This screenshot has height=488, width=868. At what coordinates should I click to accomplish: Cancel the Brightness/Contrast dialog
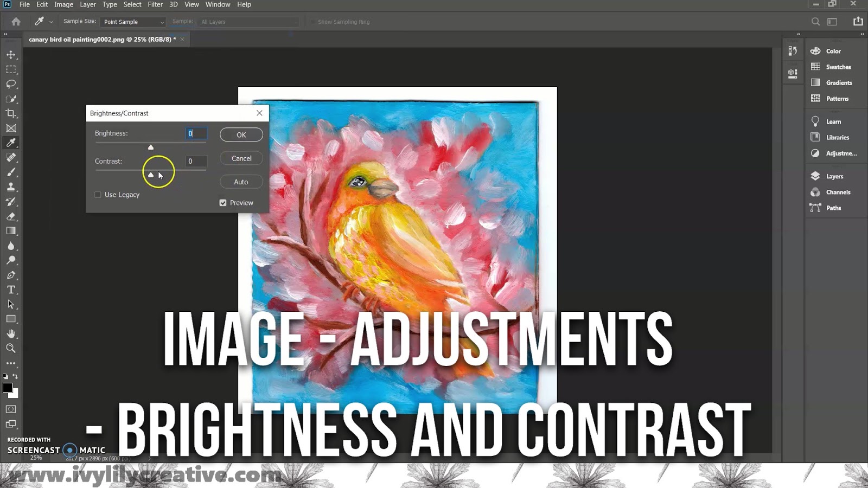241,158
